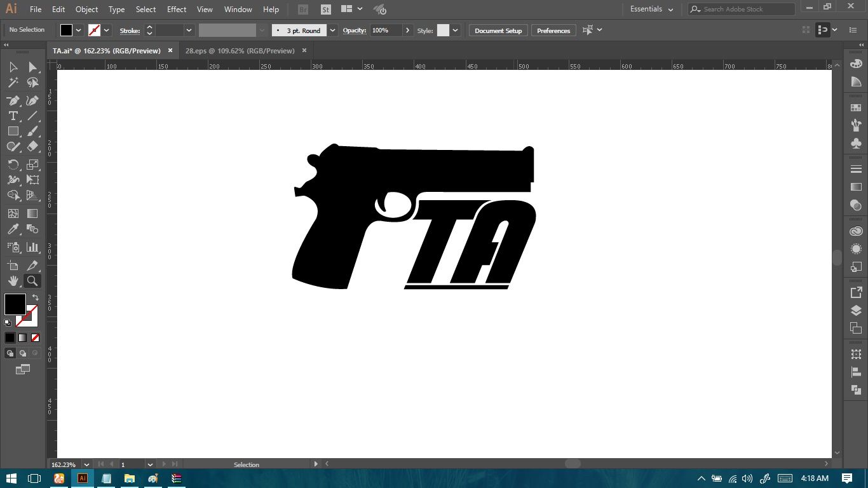Select the Selection tool (black arrow)
Image resolution: width=868 pixels, height=488 pixels.
click(x=13, y=67)
